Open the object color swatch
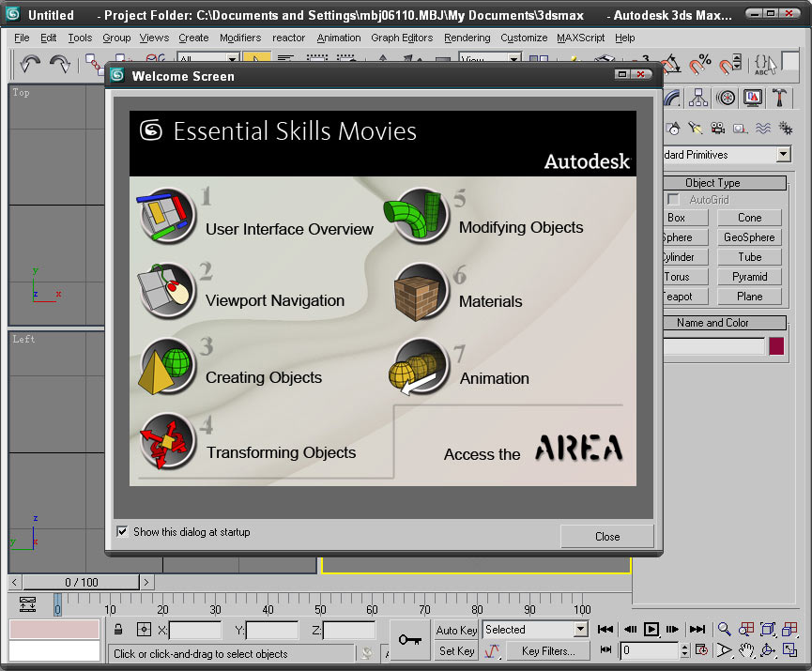 (x=776, y=346)
